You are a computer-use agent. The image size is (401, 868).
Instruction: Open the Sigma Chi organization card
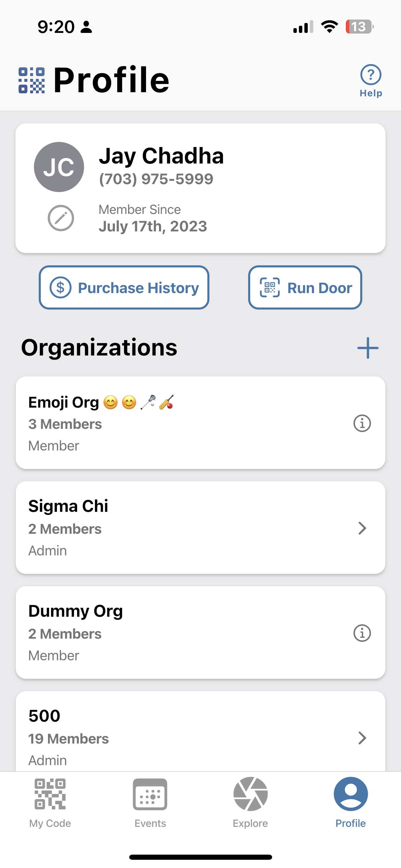[200, 528]
